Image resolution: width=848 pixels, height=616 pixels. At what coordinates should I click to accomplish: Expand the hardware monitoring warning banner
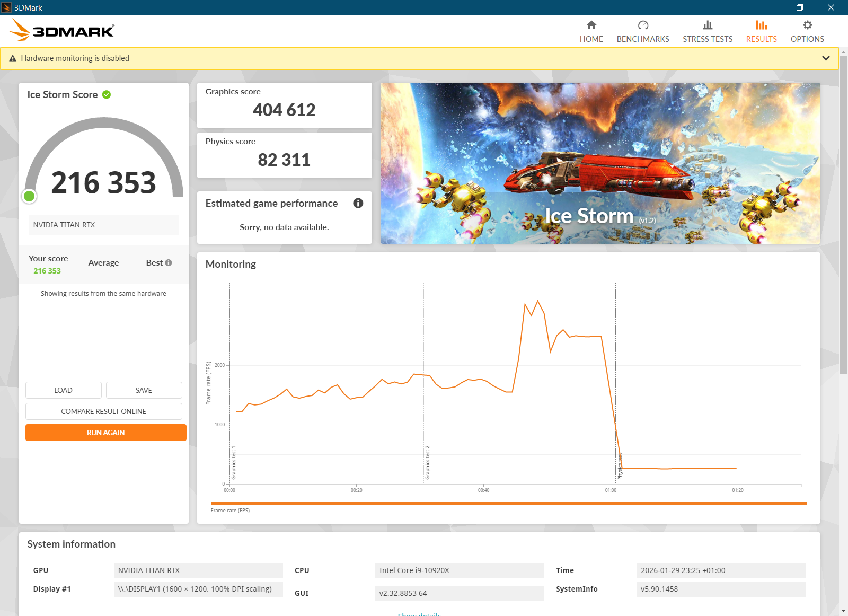click(826, 58)
